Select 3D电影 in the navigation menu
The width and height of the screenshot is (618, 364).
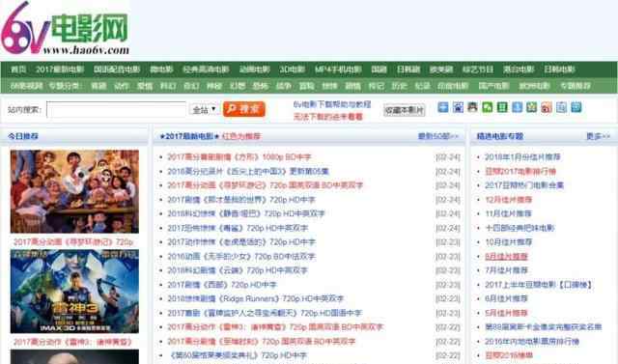coord(292,70)
